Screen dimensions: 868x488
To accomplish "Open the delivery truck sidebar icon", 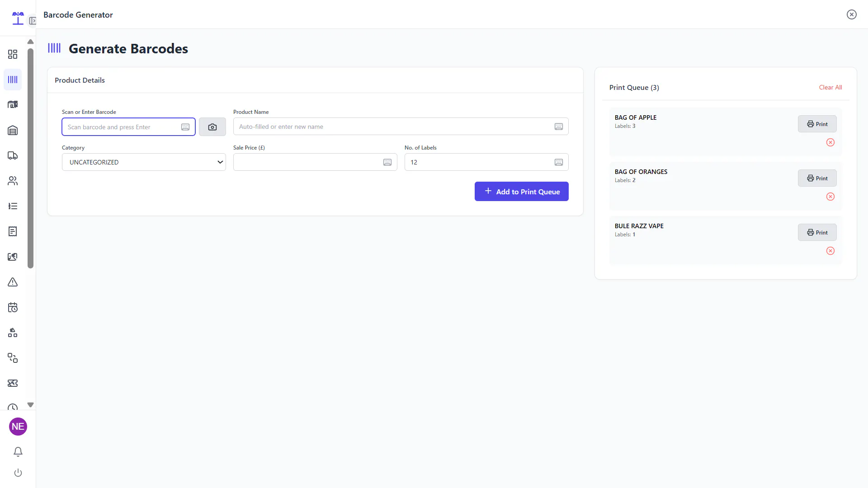I will 13,155.
